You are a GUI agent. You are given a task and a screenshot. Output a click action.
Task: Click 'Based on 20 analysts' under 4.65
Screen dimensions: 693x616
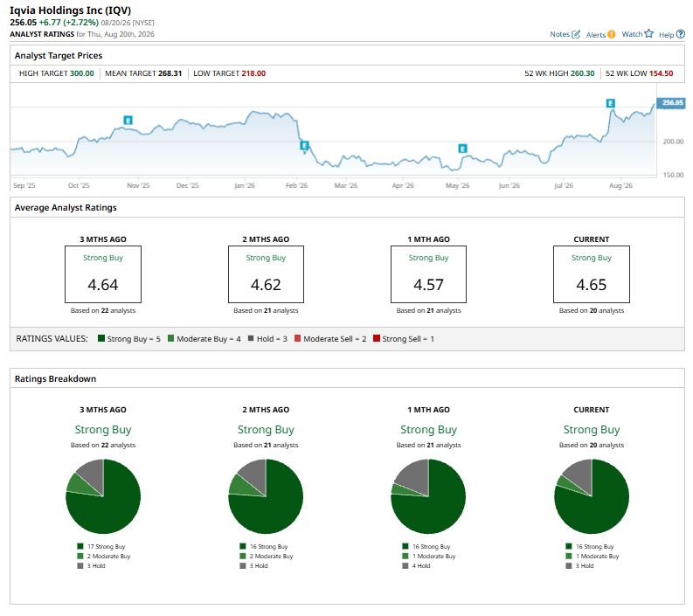(x=592, y=311)
